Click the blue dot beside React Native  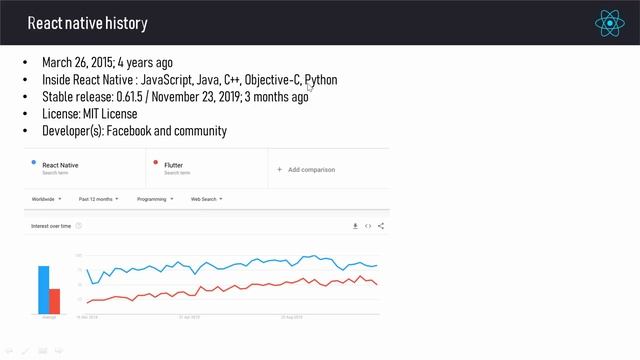click(x=34, y=162)
